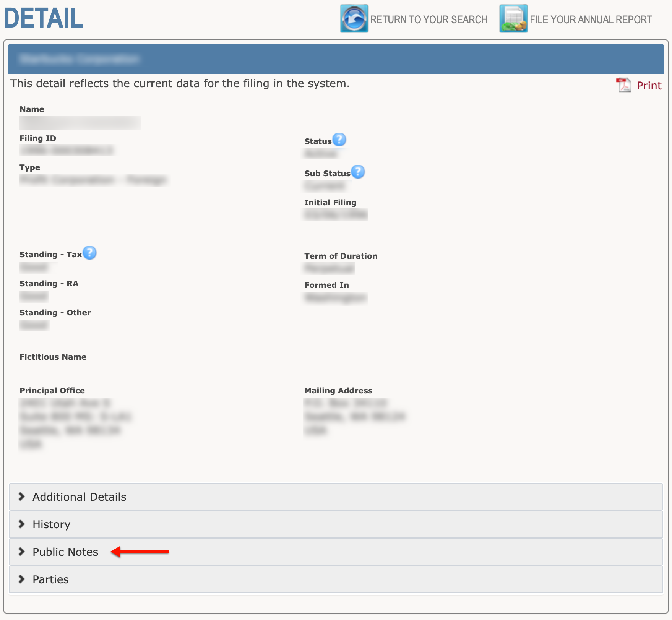Open the Status help question mark
The image size is (672, 620).
pyautogui.click(x=339, y=140)
